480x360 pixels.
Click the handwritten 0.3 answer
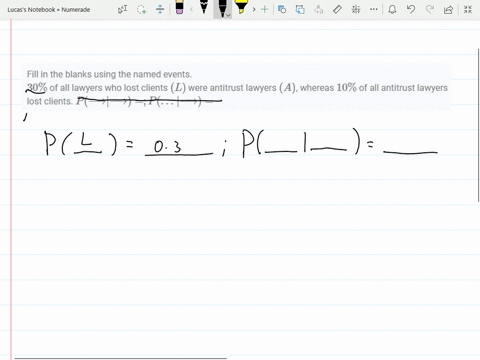pos(168,146)
